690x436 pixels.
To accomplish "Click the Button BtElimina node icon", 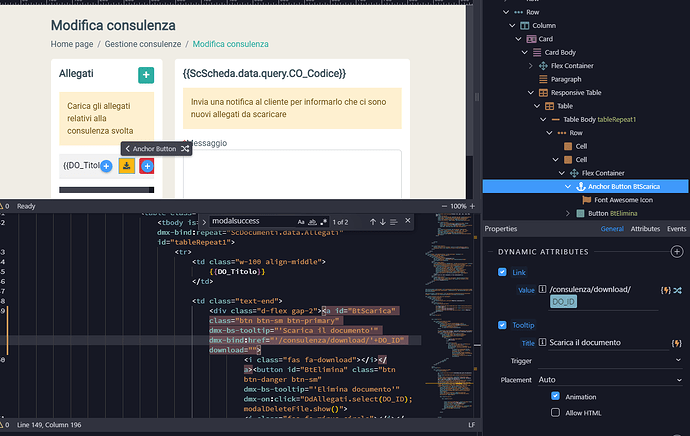I will (x=580, y=213).
